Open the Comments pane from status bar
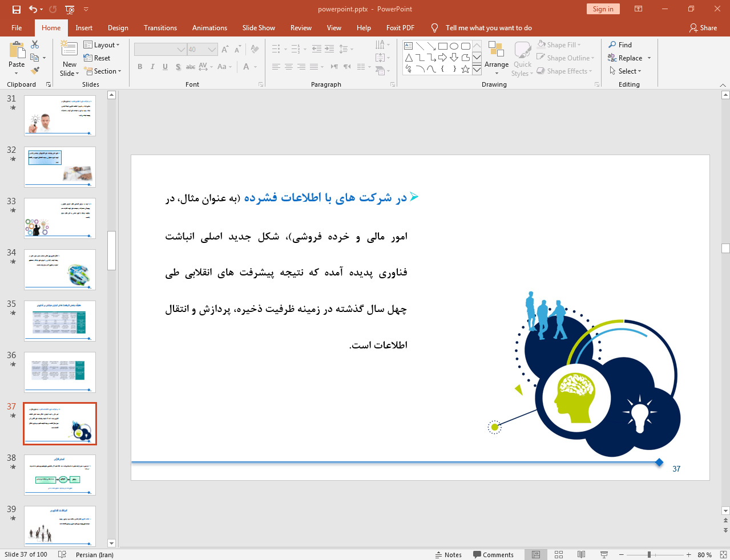Viewport: 730px width, 560px height. [493, 555]
